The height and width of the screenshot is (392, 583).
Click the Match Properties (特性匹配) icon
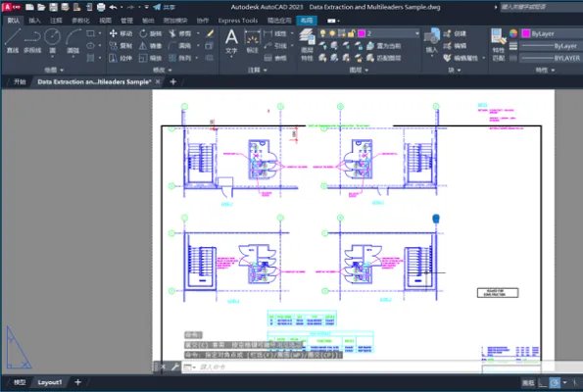click(x=498, y=45)
